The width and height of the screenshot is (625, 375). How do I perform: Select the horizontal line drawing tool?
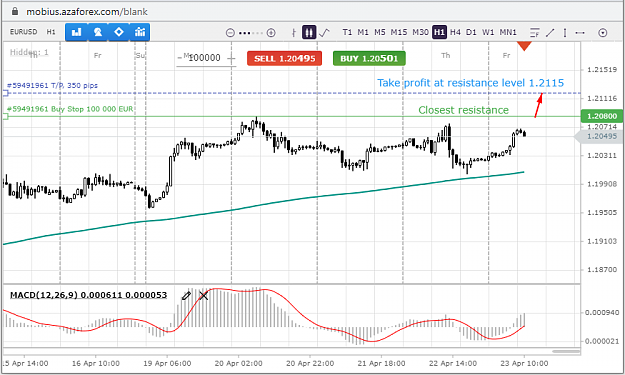pos(580,33)
